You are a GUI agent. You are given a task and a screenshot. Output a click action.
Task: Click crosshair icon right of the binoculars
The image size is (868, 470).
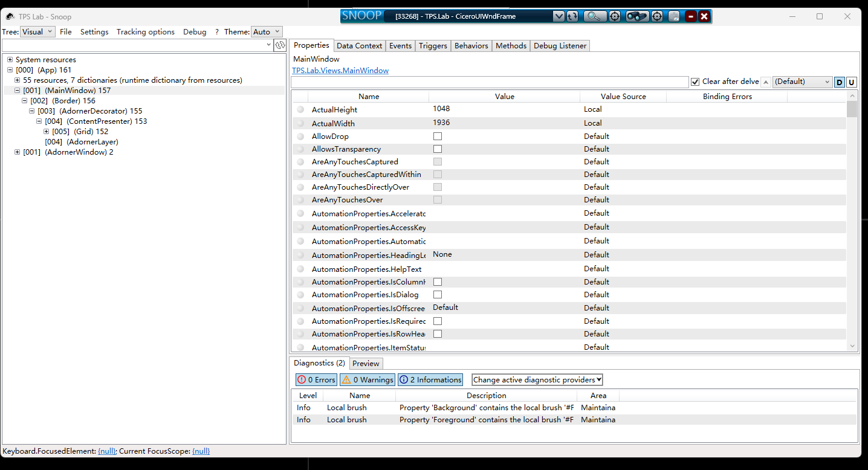coord(657,16)
